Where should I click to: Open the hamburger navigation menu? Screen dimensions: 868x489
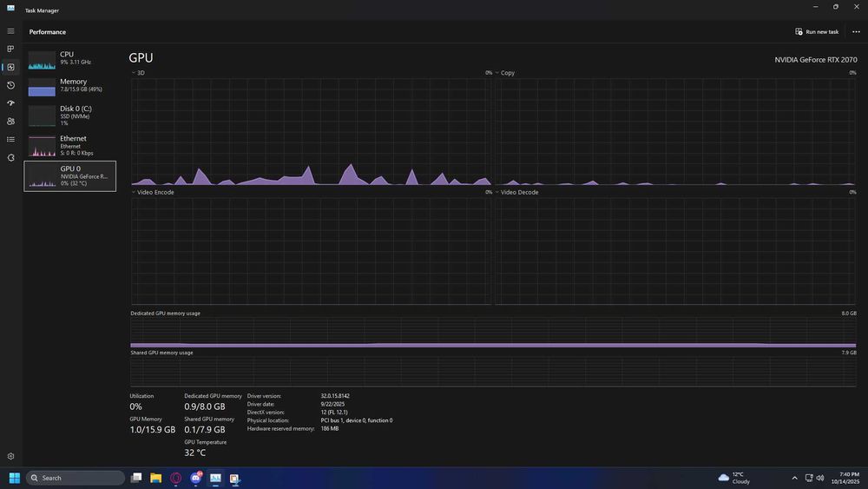click(x=10, y=31)
